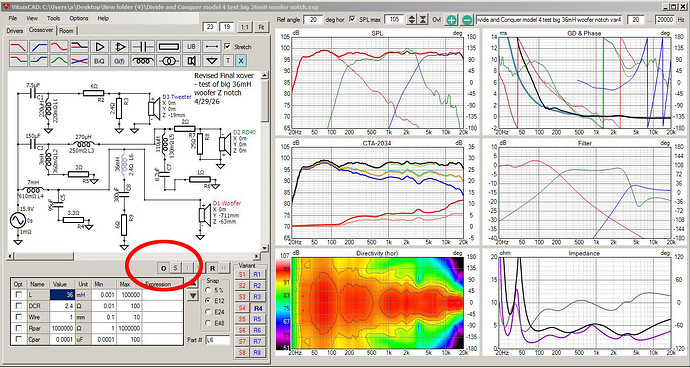Click the down arrow beside parameter table

192,296
